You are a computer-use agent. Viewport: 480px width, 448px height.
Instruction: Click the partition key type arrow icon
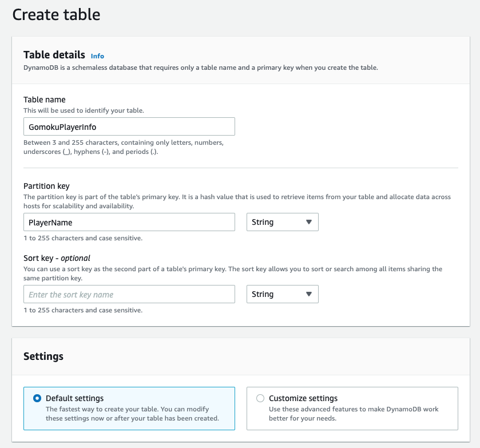(x=309, y=222)
